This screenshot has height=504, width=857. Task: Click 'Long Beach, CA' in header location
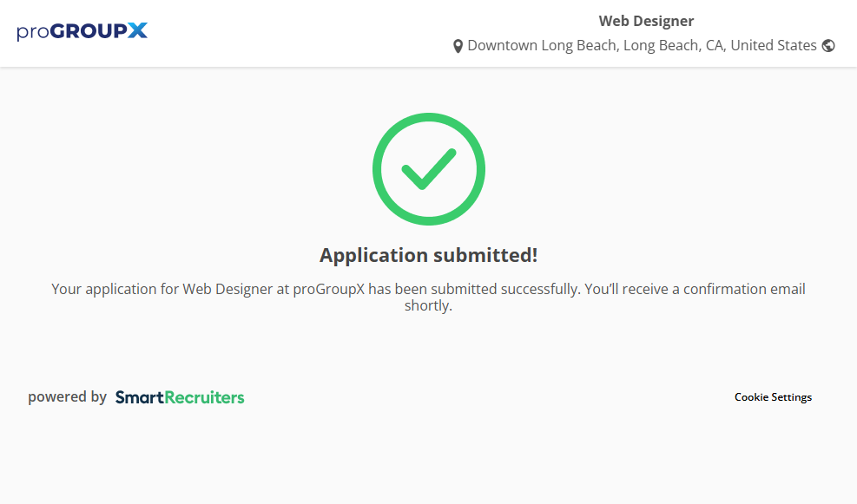(x=674, y=45)
